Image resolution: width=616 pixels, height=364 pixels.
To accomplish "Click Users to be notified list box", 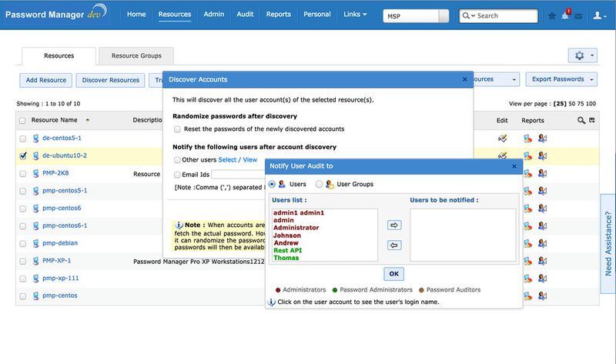I will point(463,235).
